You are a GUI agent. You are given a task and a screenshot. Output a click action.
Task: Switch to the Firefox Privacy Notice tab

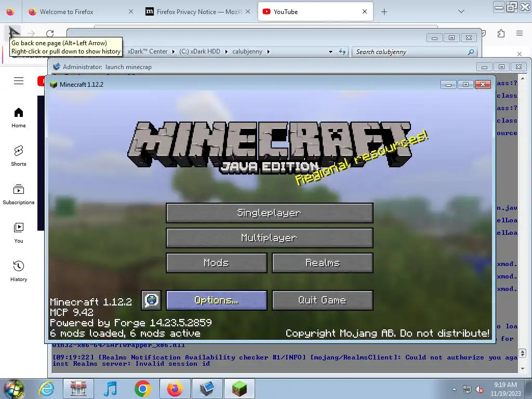[198, 11]
